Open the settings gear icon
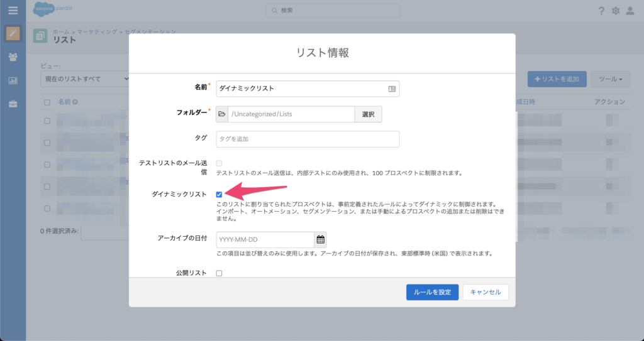The width and height of the screenshot is (644, 341). (x=616, y=11)
